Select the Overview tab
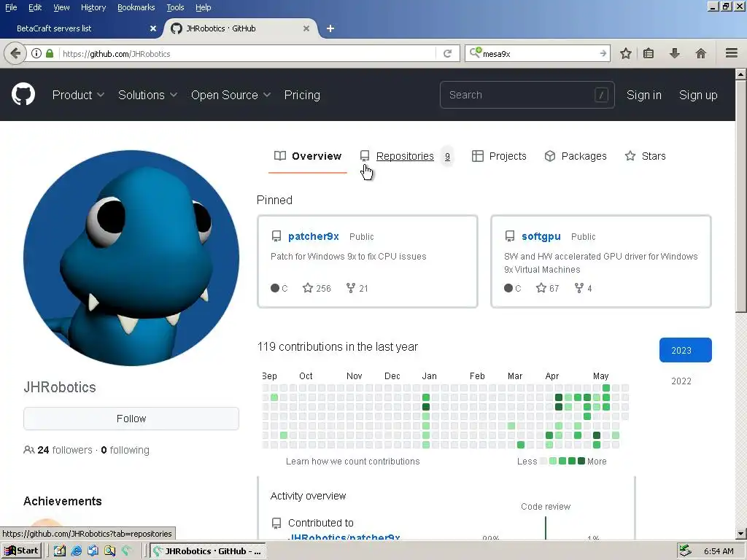Image resolution: width=747 pixels, height=560 pixels. coord(308,156)
